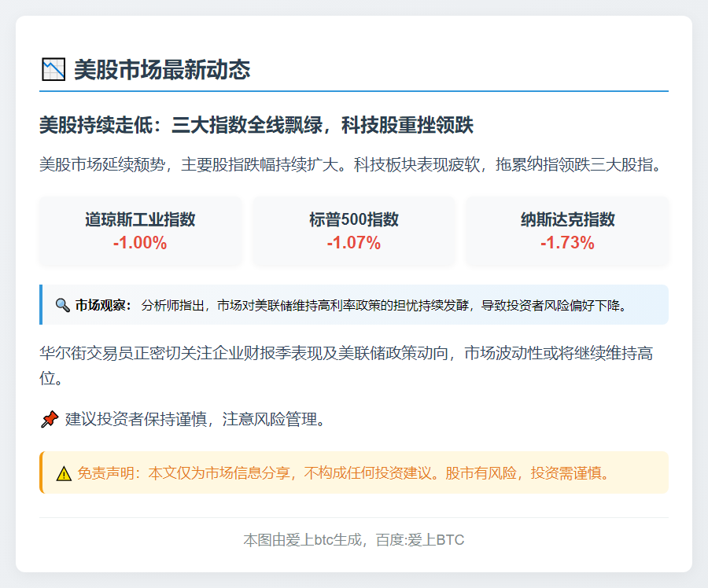
Task: Select the 纳斯达克指数 card
Action: click(x=567, y=231)
